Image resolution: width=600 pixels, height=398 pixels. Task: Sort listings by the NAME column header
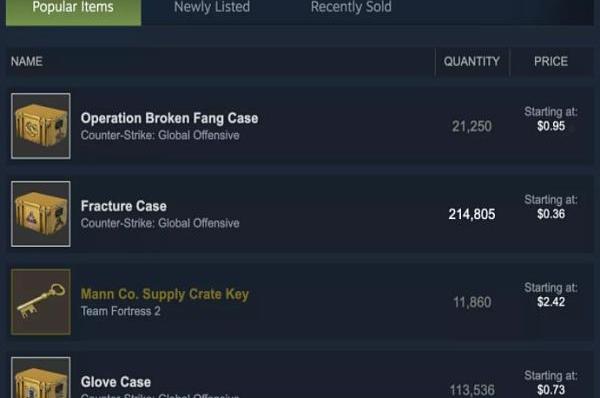[x=27, y=62]
